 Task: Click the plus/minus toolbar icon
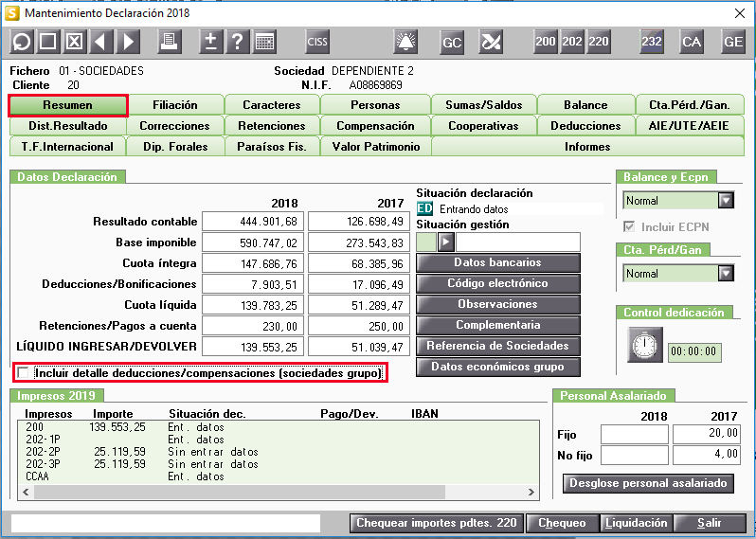pyautogui.click(x=210, y=42)
